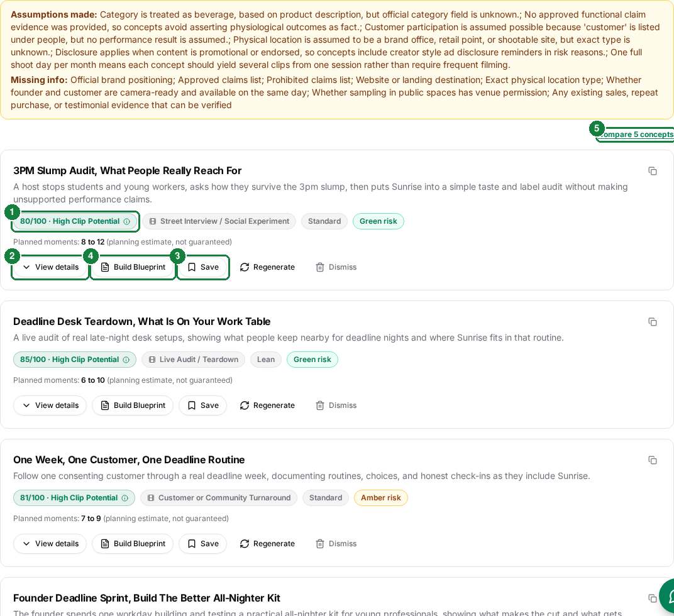674x616 pixels.
Task: Click the Assumptions made heading
Action: tap(53, 14)
